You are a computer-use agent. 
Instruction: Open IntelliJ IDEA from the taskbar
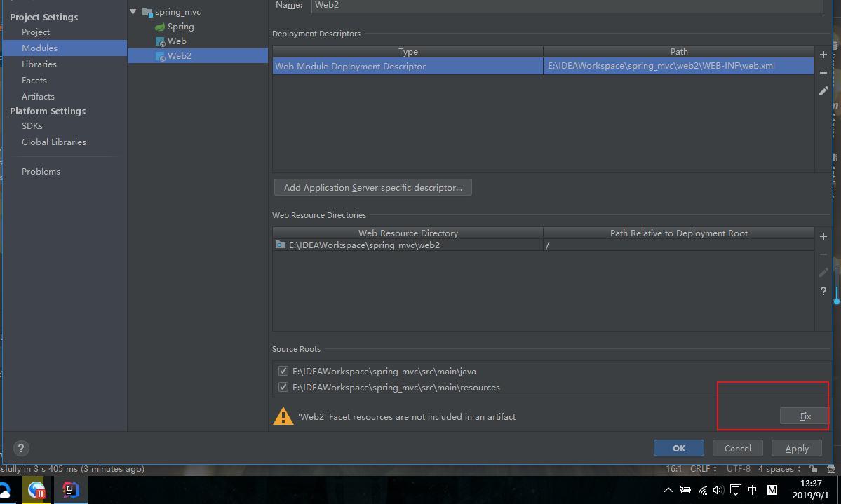[x=70, y=489]
